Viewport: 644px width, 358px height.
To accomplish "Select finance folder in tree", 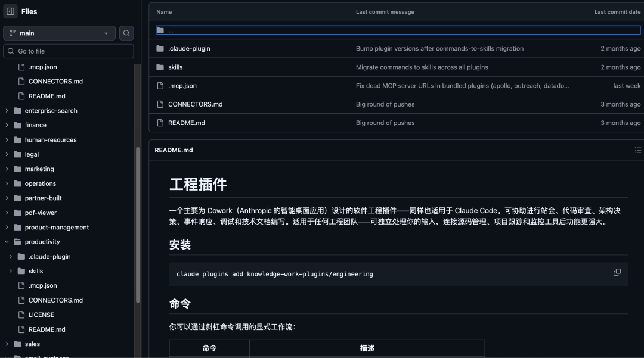I will point(35,125).
